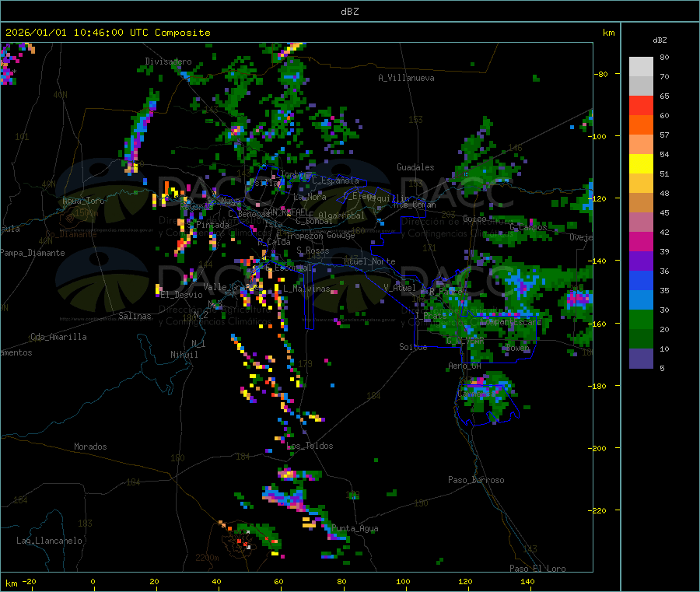Select the Paso_Barroso location label
Viewport: 700px width, 592px height.
tap(476, 481)
